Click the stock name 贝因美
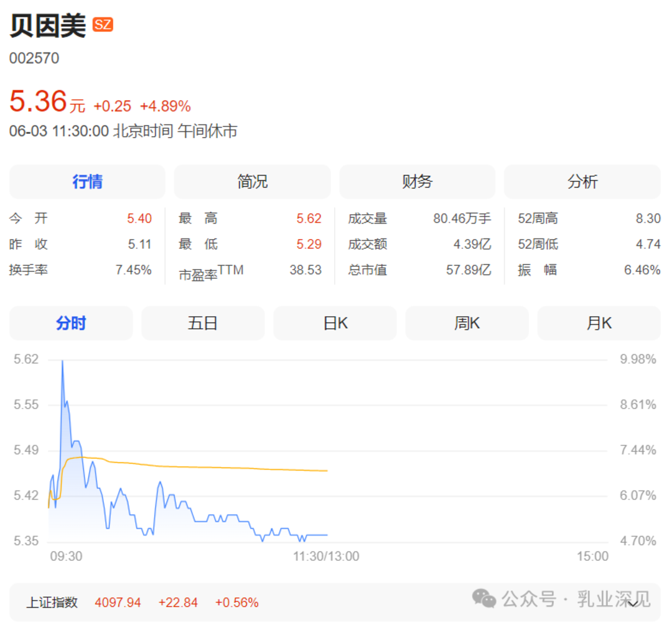This screenshot has width=672, height=625. tap(47, 26)
